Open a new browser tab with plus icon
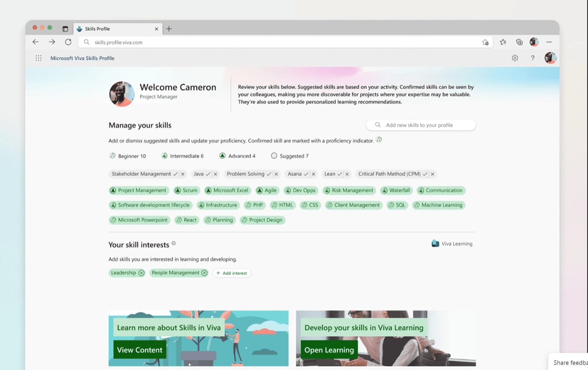The image size is (588, 370). (x=169, y=29)
